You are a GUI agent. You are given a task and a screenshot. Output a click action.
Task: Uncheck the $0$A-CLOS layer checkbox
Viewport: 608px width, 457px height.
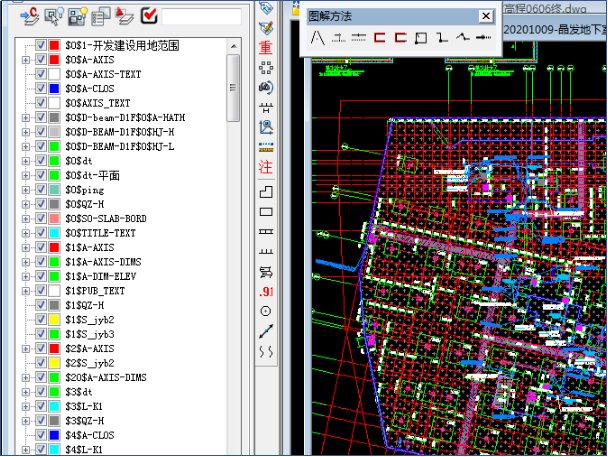41,88
